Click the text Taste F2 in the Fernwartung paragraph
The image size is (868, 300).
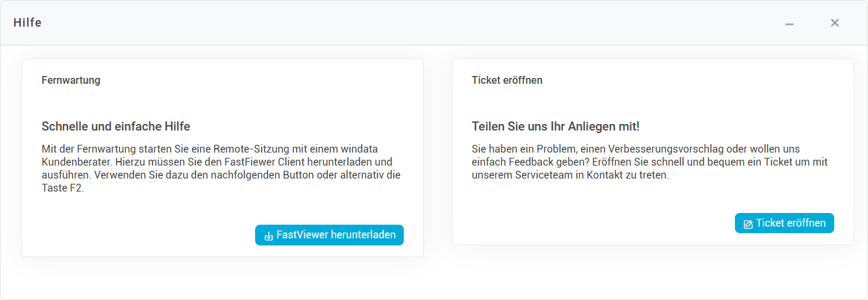point(63,188)
